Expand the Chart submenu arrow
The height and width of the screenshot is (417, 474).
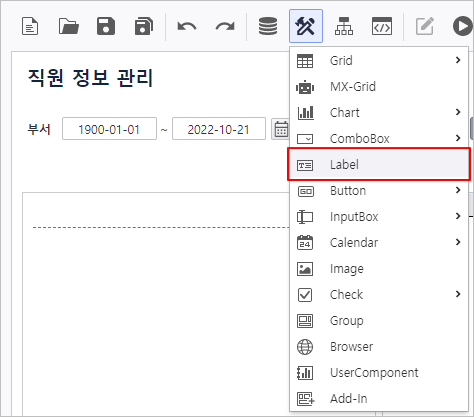tap(458, 112)
